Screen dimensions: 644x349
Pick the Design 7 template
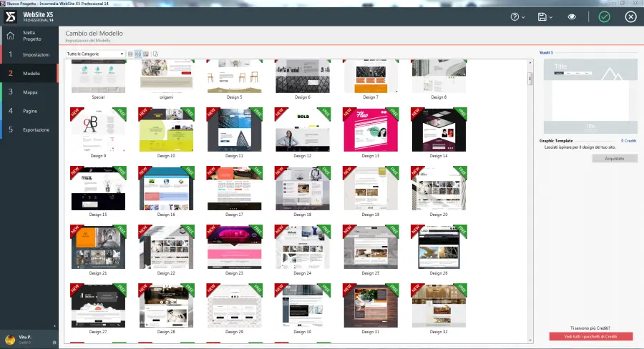pyautogui.click(x=371, y=77)
